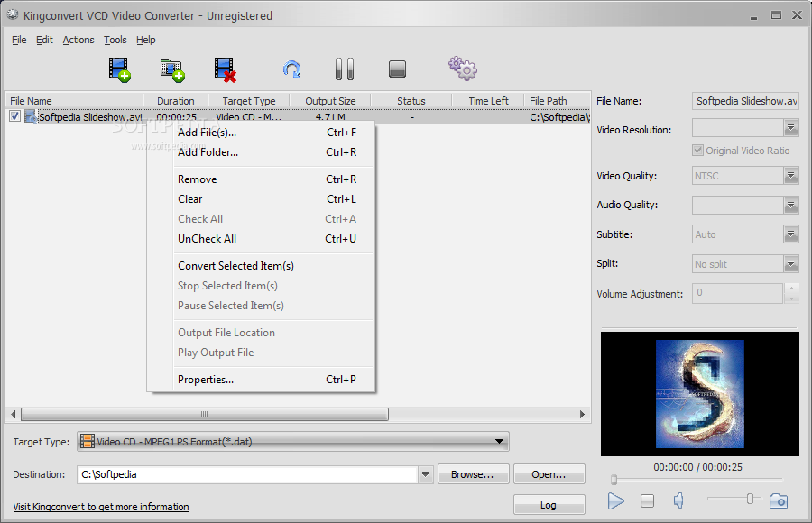Sort by the Target Type column header
The height and width of the screenshot is (523, 812).
[249, 101]
